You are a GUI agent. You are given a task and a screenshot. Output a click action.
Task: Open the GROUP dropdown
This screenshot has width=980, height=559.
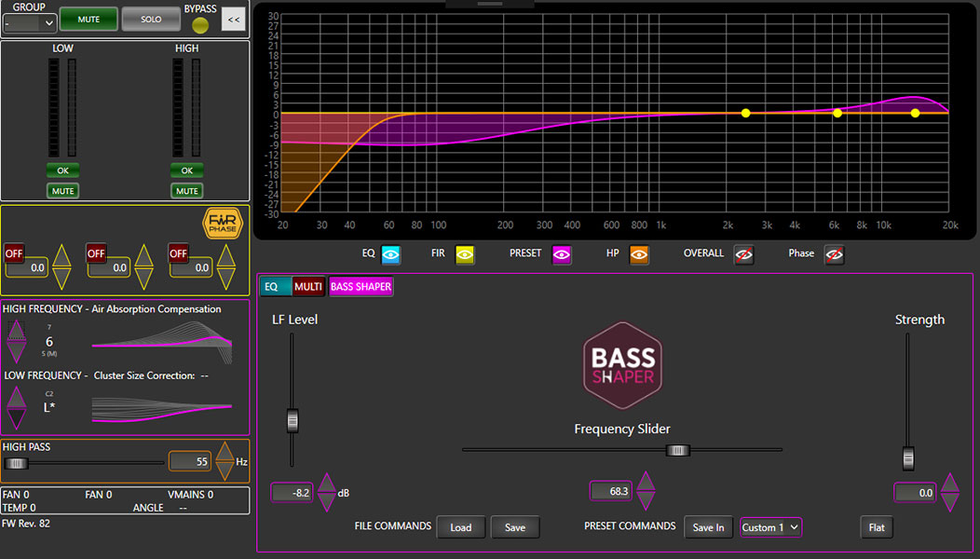click(30, 23)
